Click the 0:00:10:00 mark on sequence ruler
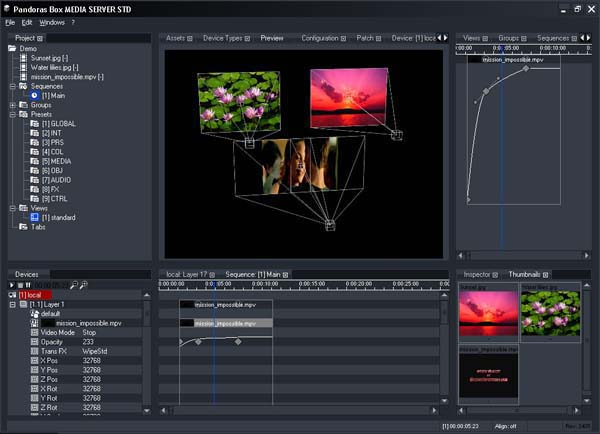The height and width of the screenshot is (434, 600). 265,284
